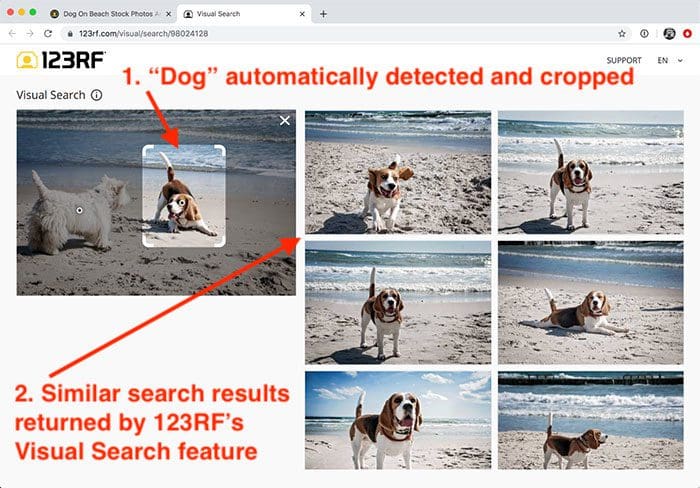This screenshot has width=700, height=488.
Task: Open the beagle against blue sky thumbnail
Action: coord(398,420)
